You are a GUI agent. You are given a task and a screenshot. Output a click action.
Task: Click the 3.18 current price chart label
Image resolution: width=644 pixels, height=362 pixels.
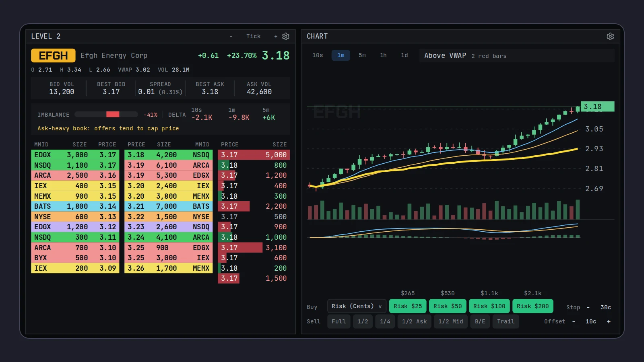click(x=597, y=107)
